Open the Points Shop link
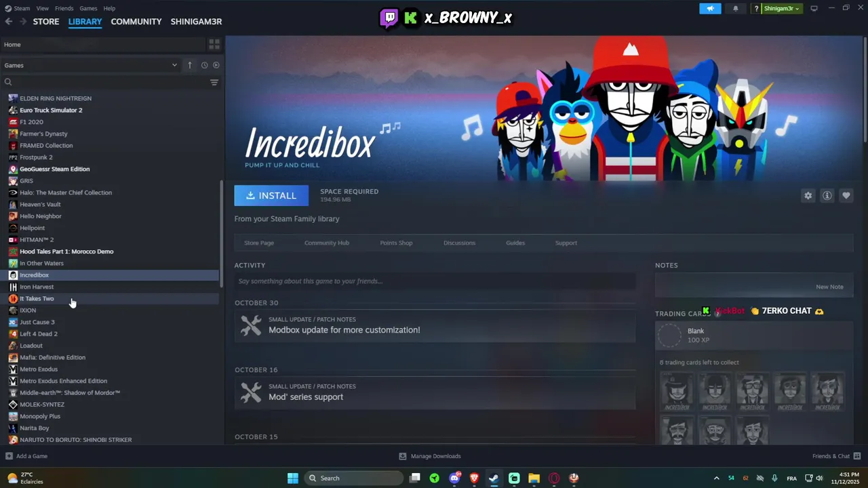The image size is (868, 488). click(396, 243)
